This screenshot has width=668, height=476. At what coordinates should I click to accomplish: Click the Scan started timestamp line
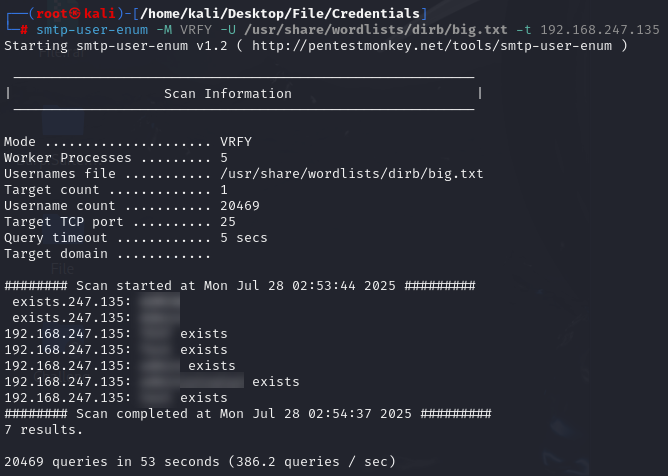(x=247, y=285)
